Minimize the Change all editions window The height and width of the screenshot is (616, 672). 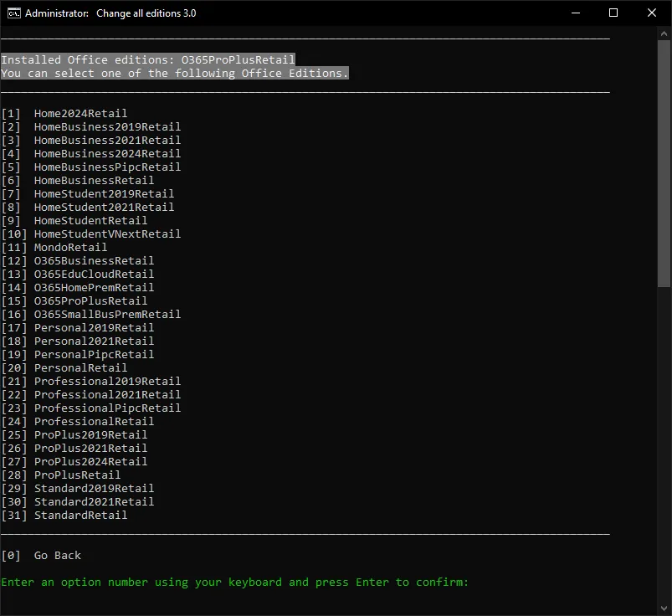pos(575,13)
